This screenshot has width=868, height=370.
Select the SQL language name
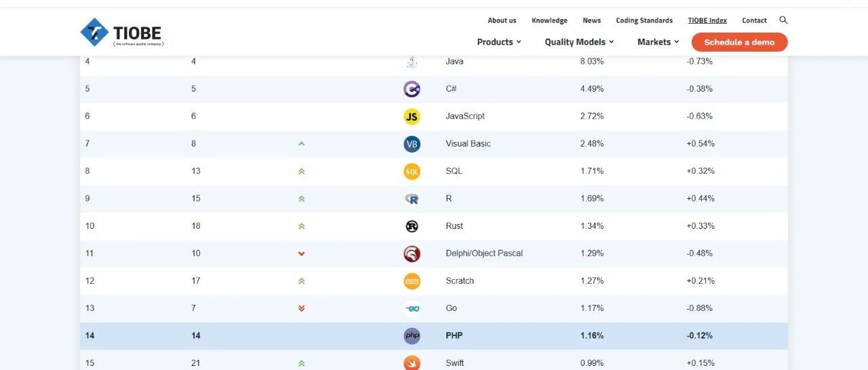pos(454,171)
